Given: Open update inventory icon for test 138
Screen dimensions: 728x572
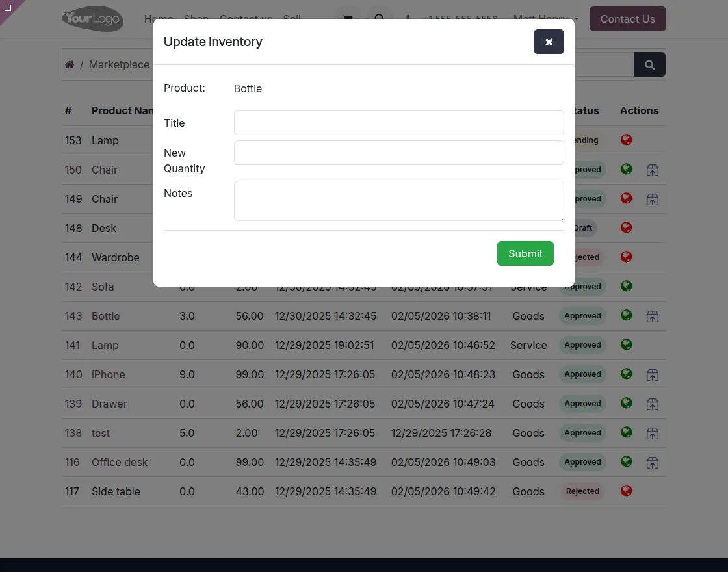Looking at the screenshot, I should [653, 434].
